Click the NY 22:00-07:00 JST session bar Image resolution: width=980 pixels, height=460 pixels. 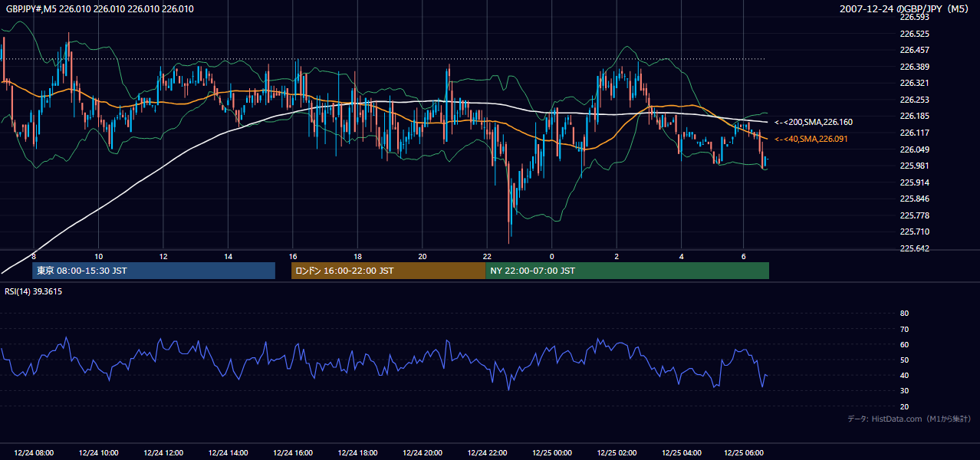point(627,271)
